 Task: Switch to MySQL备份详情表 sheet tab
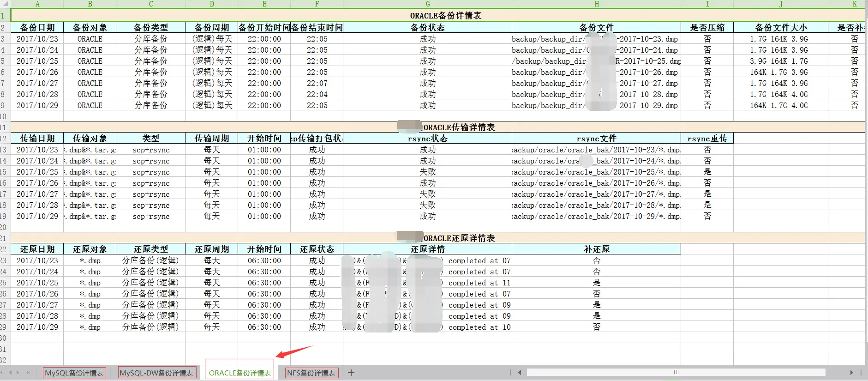click(74, 373)
